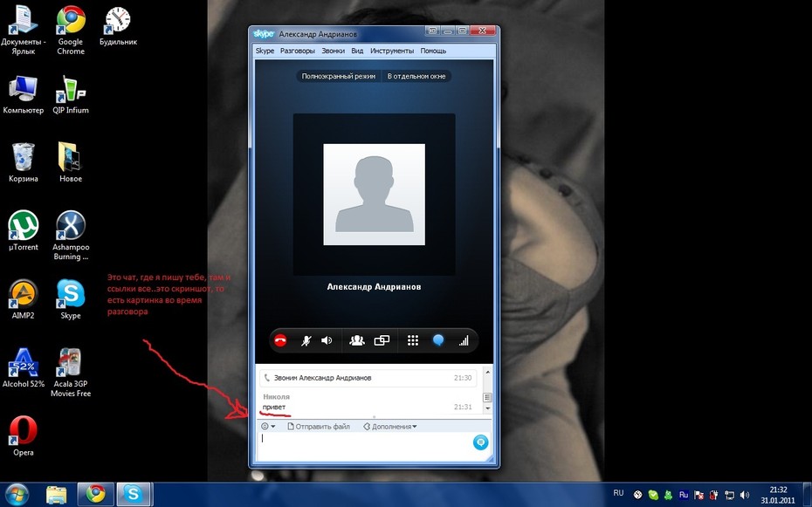
Task: Select Документы - Ярлык desktop icon
Action: [24, 31]
